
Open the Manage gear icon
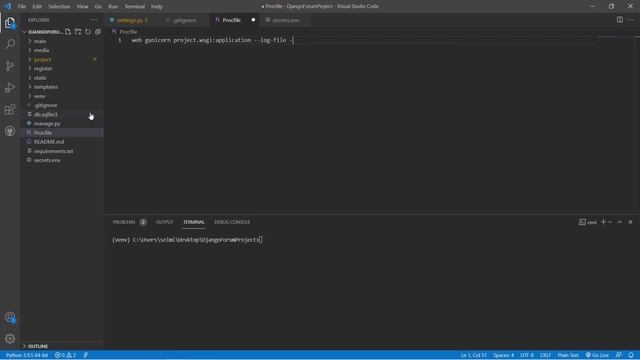click(10, 338)
